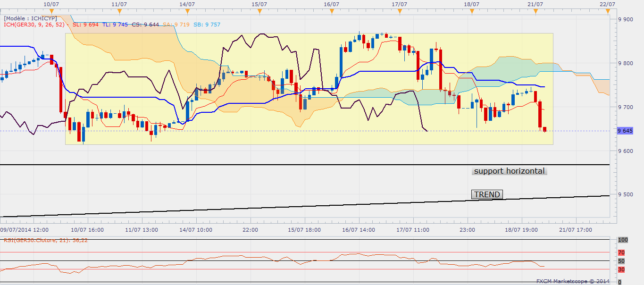Click the Modèle : ICHICYP template label

tap(30, 18)
